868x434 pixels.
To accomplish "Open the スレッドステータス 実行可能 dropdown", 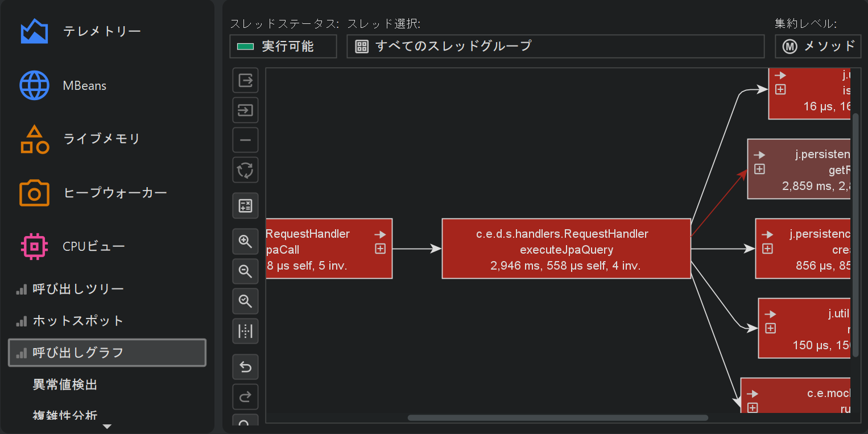I will [x=283, y=47].
